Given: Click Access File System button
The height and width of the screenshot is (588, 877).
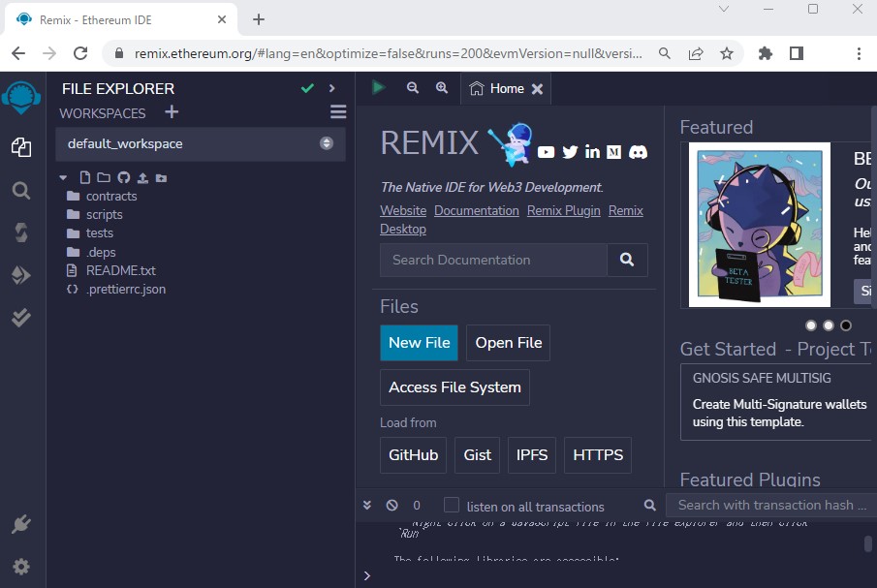Looking at the screenshot, I should pyautogui.click(x=454, y=387).
